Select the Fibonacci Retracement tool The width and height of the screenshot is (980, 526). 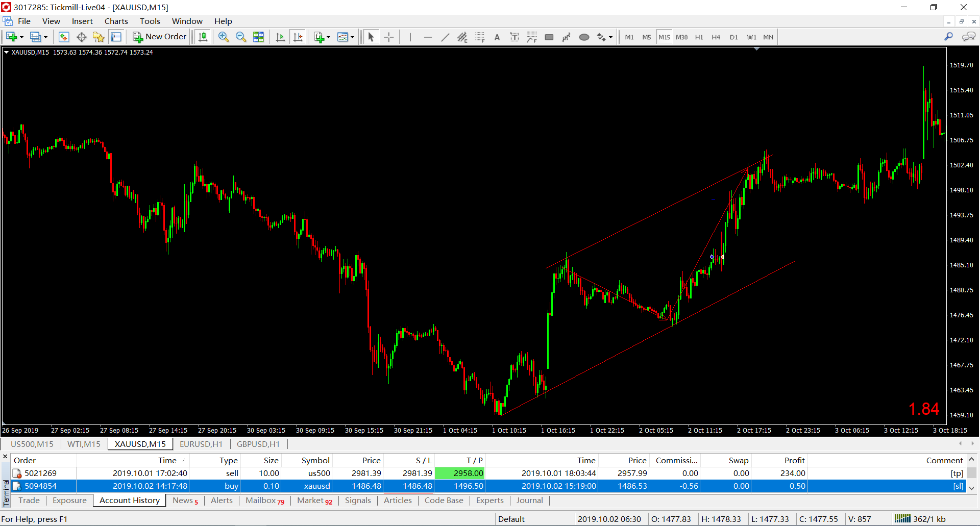[480, 37]
